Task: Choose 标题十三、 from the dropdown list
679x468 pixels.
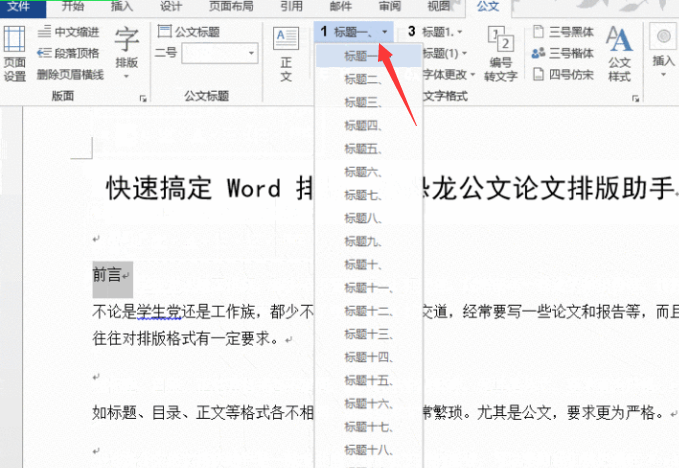Action: point(369,334)
